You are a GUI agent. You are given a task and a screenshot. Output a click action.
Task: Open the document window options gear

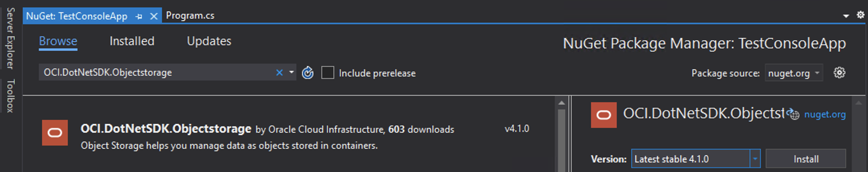860,15
